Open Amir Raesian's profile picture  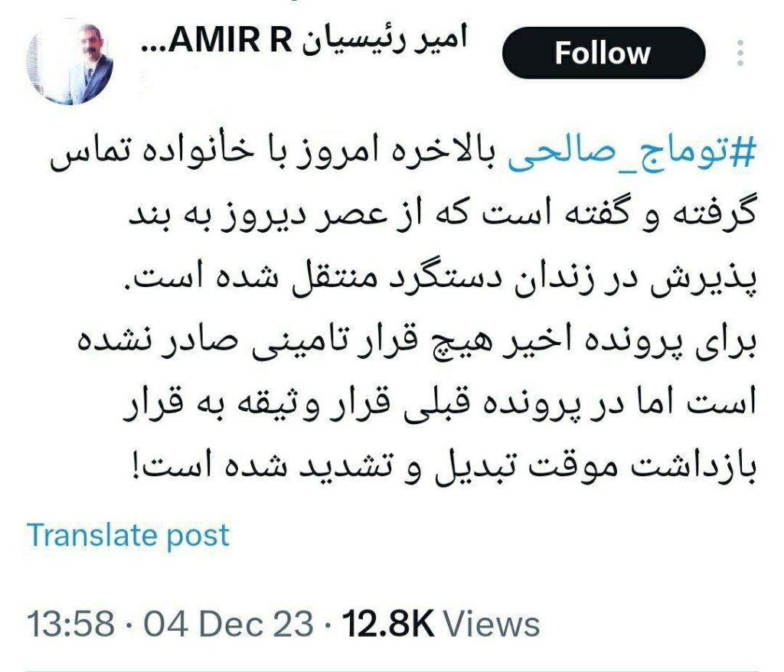tap(70, 64)
